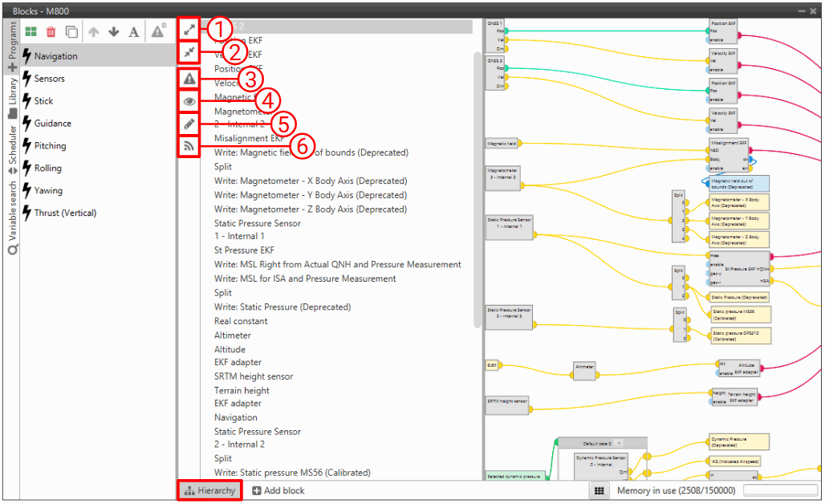This screenshot has width=825, height=504.
Task: Click the green grid add program icon
Action: [x=31, y=32]
